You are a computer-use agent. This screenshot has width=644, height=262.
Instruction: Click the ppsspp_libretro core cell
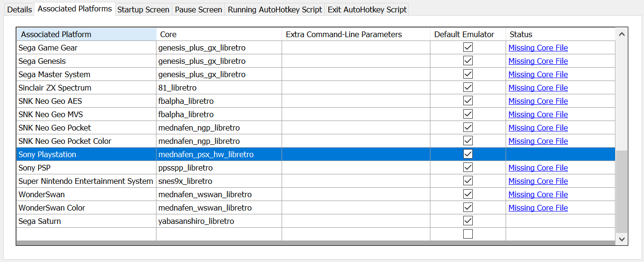(x=219, y=168)
